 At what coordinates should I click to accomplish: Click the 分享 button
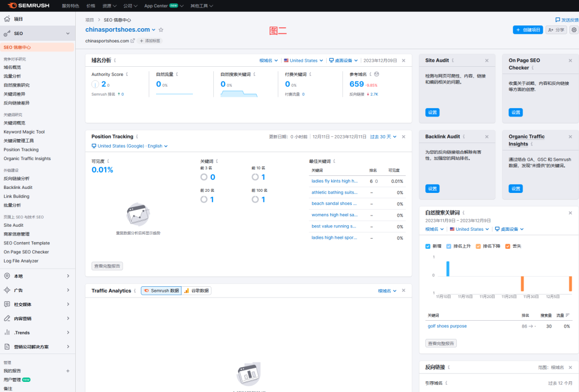pyautogui.click(x=556, y=30)
